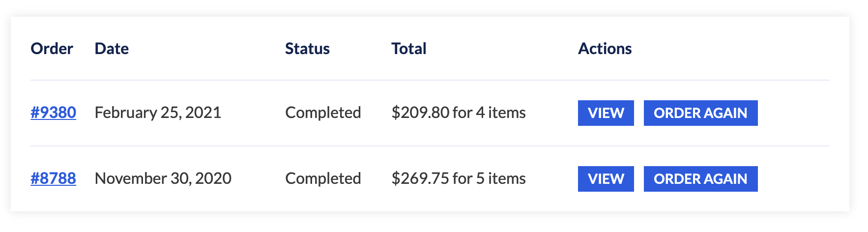
Task: Click the Status column header
Action: 307,49
